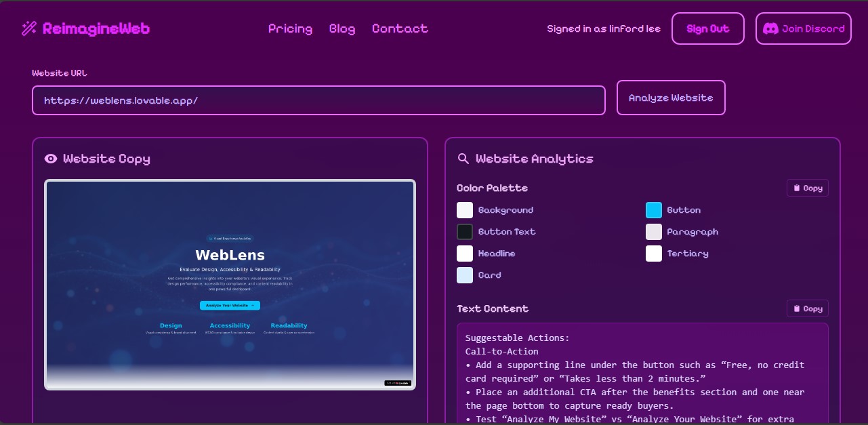Click the 'Suggestable Actions:' line
Image resolution: width=868 pixels, height=425 pixels.
click(518, 338)
